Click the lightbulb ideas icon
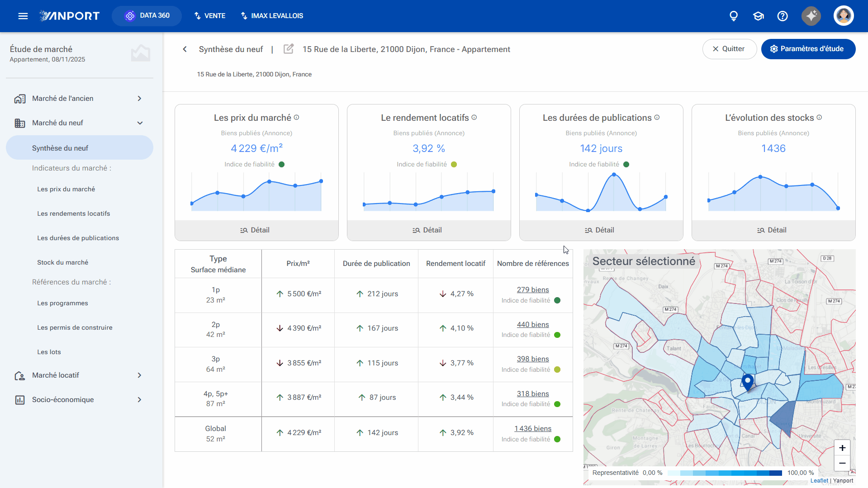The width and height of the screenshot is (868, 488). [734, 16]
